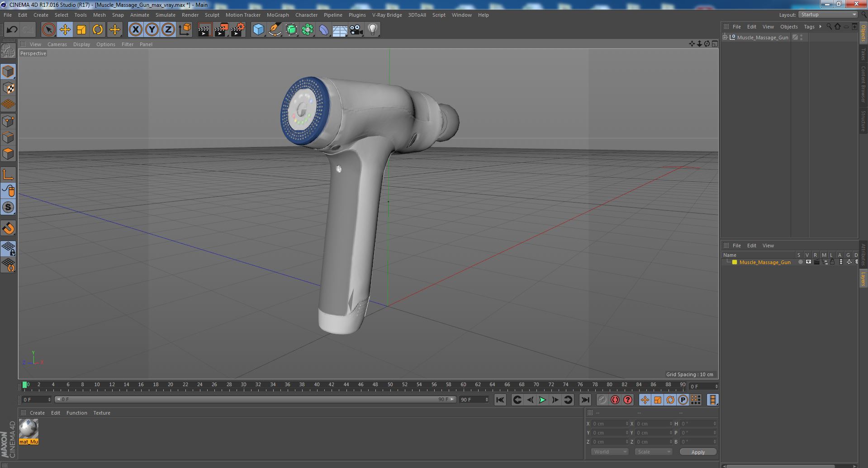Image resolution: width=868 pixels, height=468 pixels.
Task: Open Edit Render Settings icon
Action: (237, 30)
